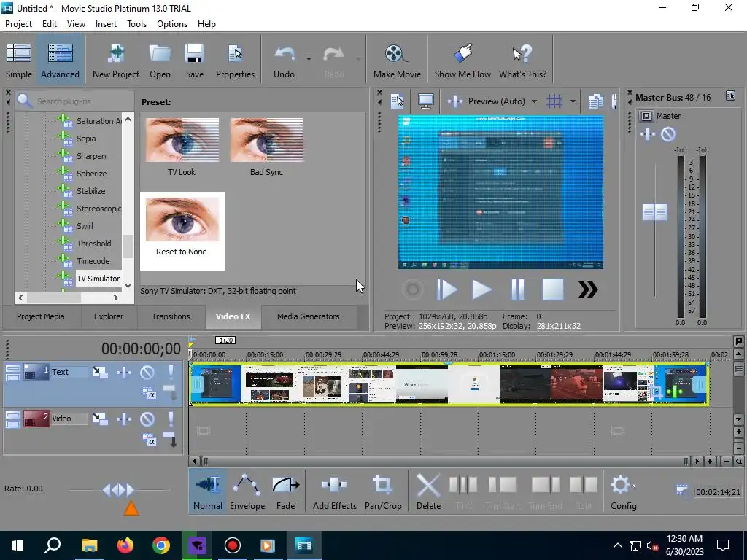747x560 pixels.
Task: Switch to Advanced mode
Action: (x=60, y=61)
